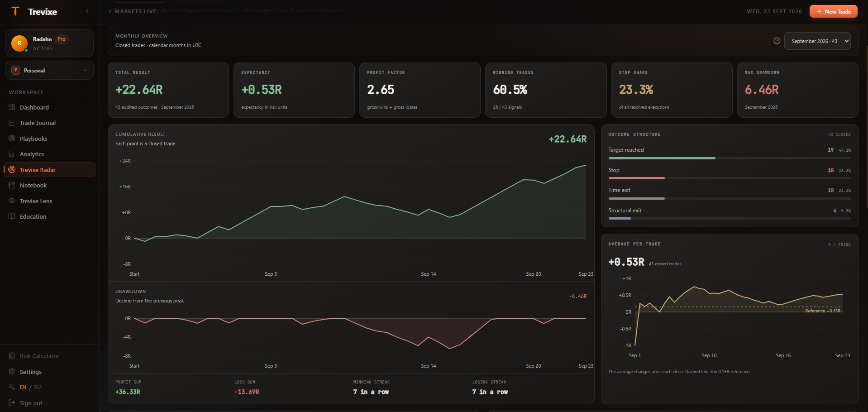
Task: Click the date WED, 23 SEPT 2026
Action: click(x=774, y=11)
